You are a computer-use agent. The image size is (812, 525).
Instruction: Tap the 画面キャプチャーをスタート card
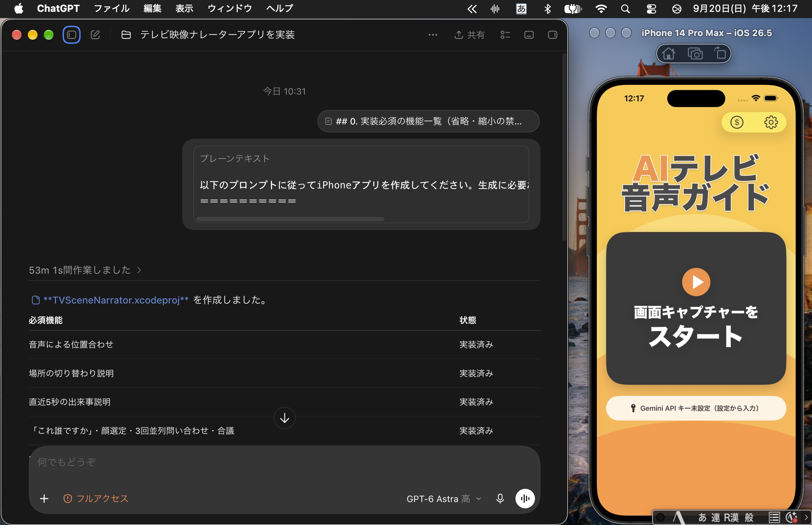point(696,308)
